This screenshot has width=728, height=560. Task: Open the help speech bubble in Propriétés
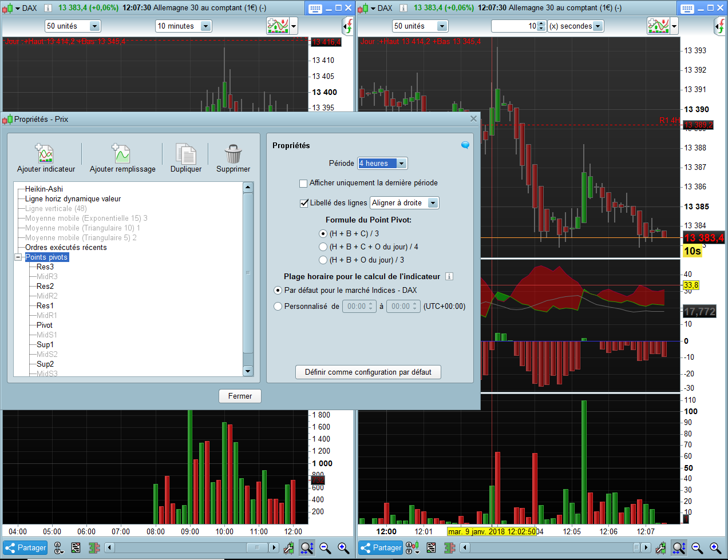[x=465, y=145]
